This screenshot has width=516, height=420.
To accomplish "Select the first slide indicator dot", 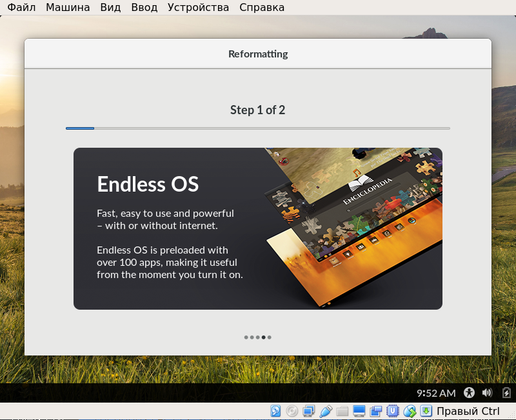I will click(x=246, y=337).
